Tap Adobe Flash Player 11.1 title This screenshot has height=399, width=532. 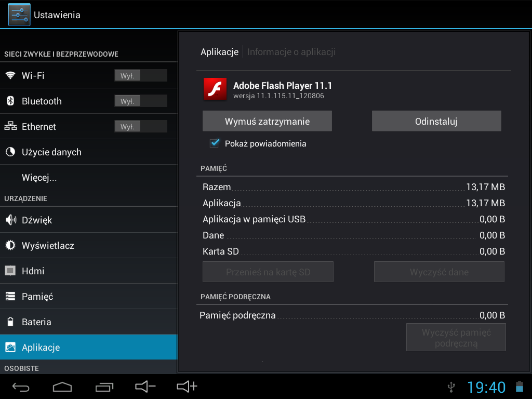282,86
